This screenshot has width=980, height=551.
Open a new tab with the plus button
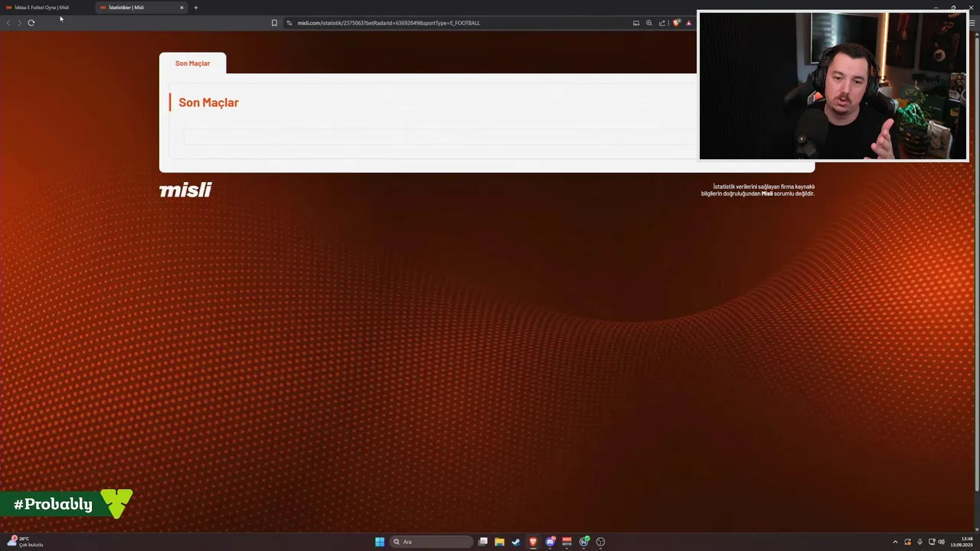pyautogui.click(x=196, y=8)
